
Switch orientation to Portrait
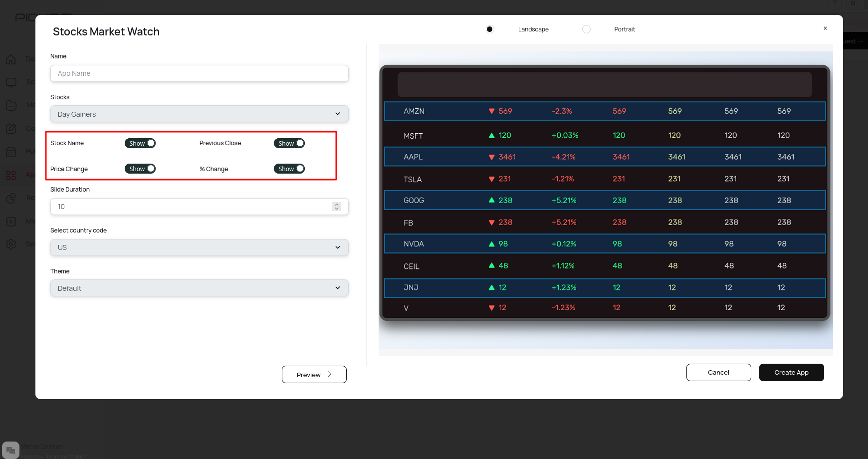pyautogui.click(x=586, y=29)
